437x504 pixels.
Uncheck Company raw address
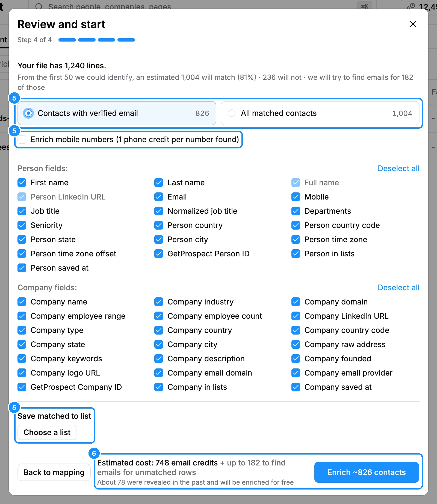pyautogui.click(x=296, y=344)
